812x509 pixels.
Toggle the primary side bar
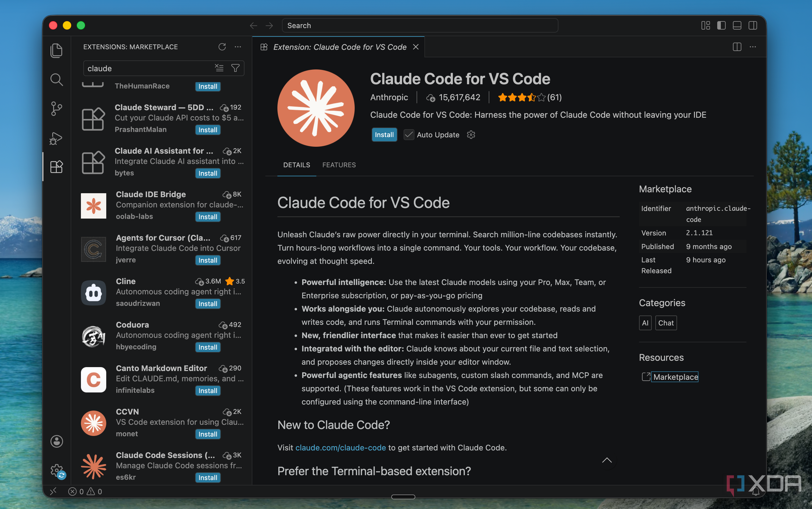[721, 26]
